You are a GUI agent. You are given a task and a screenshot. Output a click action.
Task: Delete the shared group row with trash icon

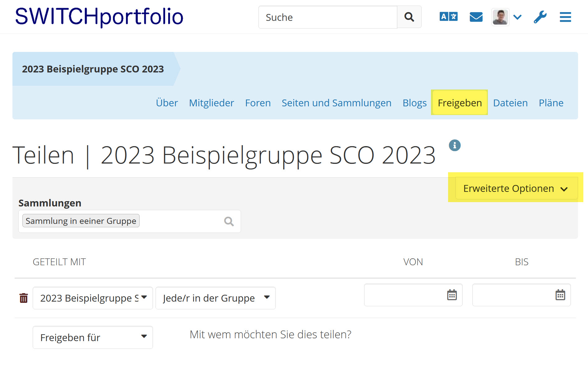point(24,298)
